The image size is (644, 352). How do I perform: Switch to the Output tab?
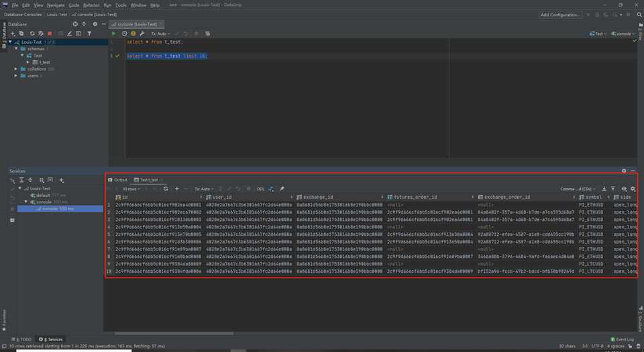coord(117,180)
